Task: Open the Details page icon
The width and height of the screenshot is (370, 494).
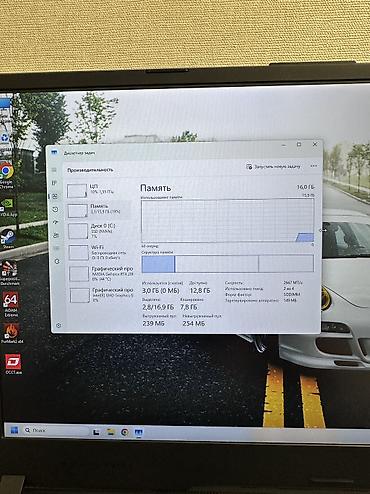Action: coord(56,248)
